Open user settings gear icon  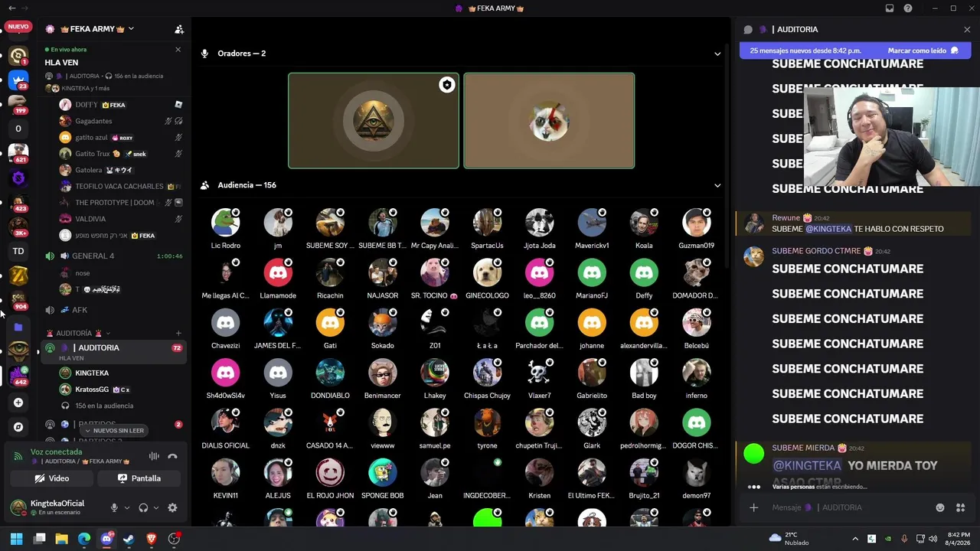coord(172,507)
